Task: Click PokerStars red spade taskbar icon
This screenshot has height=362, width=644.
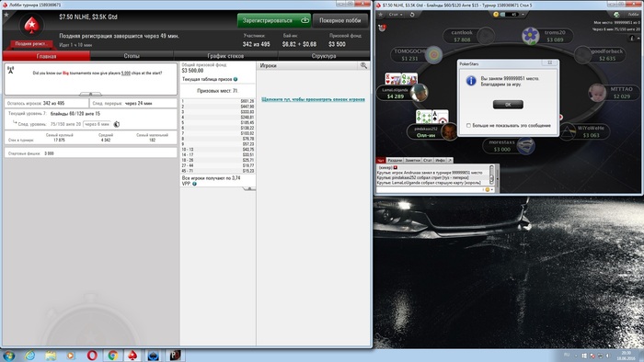Action: click(x=132, y=356)
